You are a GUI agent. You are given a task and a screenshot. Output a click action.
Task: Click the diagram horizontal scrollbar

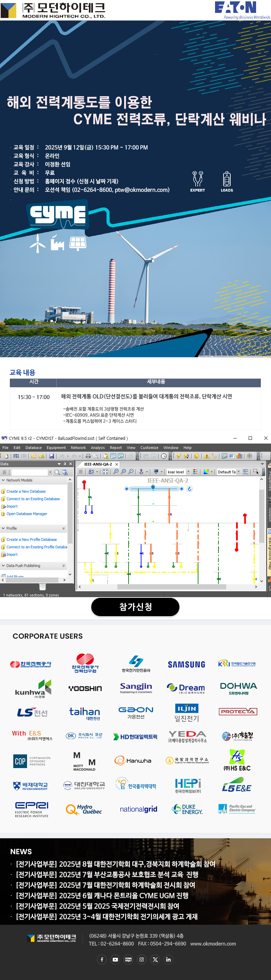171,587
